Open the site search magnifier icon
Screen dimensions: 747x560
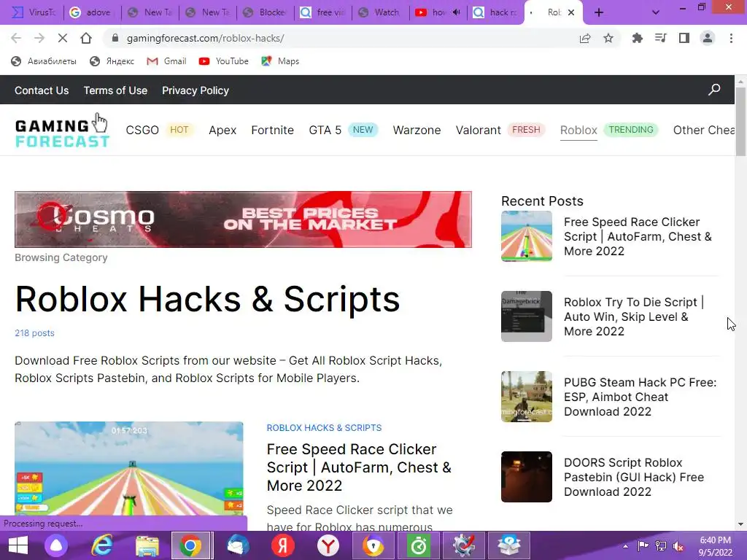click(x=714, y=90)
